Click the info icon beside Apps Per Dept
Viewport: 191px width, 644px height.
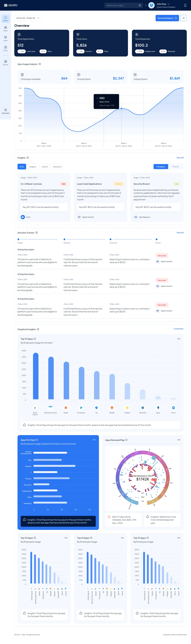pyautogui.click(x=37, y=440)
